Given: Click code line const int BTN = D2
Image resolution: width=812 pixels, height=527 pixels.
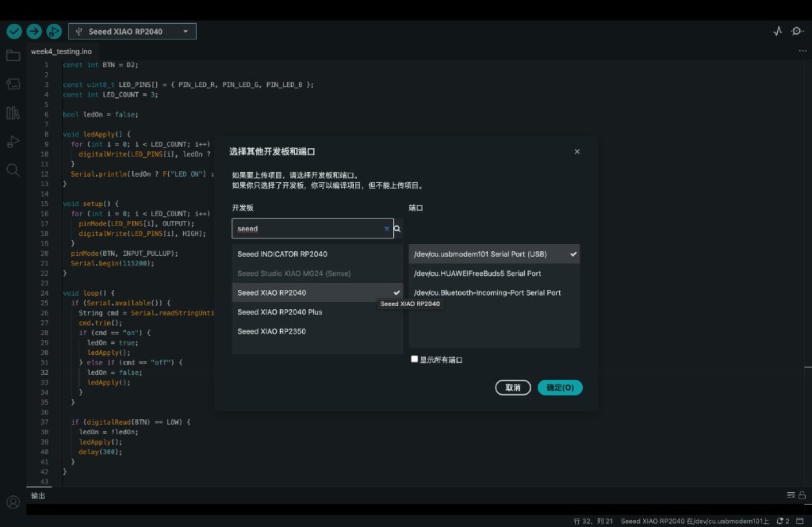Looking at the screenshot, I should [100, 65].
